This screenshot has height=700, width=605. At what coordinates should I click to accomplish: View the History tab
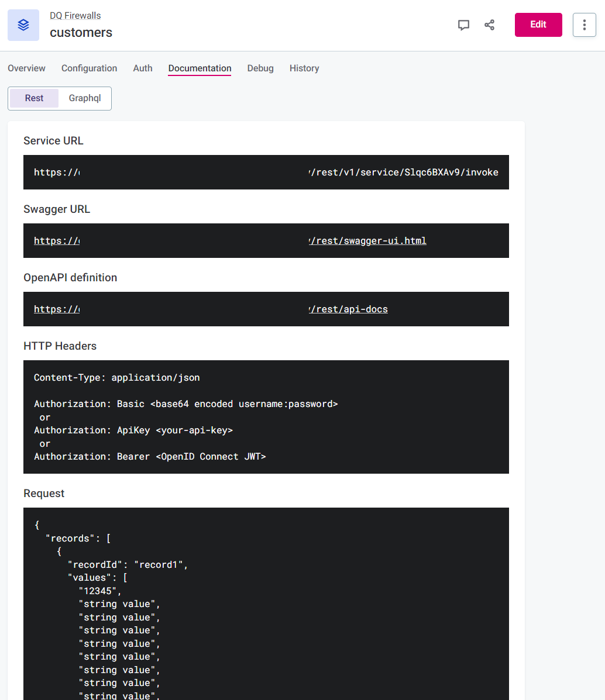click(x=304, y=68)
